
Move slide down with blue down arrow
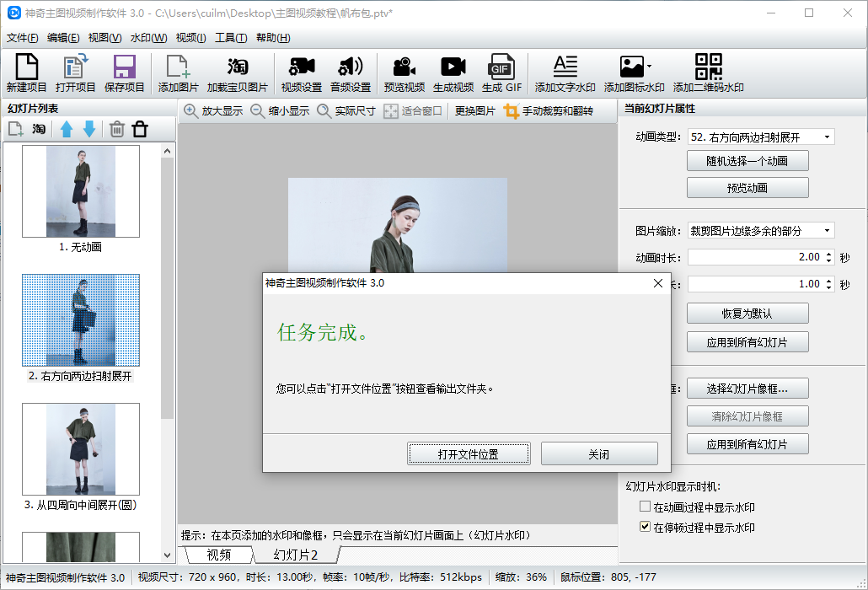89,129
